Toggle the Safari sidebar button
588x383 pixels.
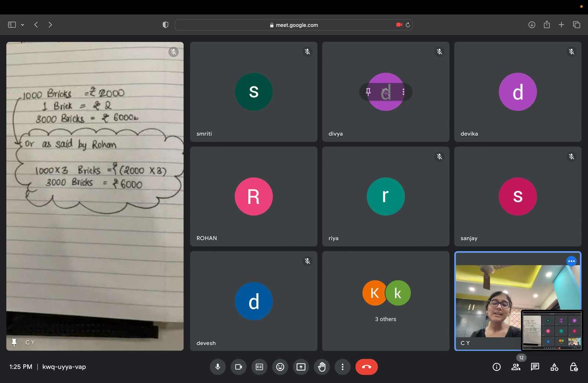tap(12, 25)
